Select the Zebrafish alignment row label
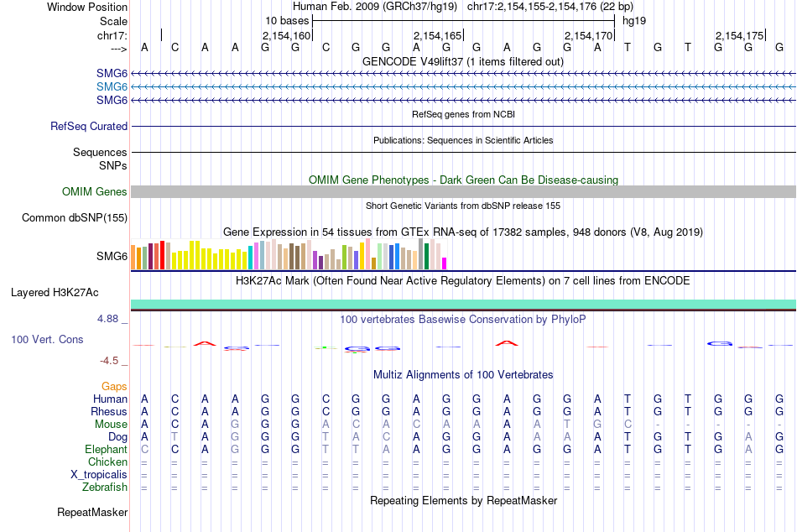The height and width of the screenshot is (532, 797). (x=105, y=488)
